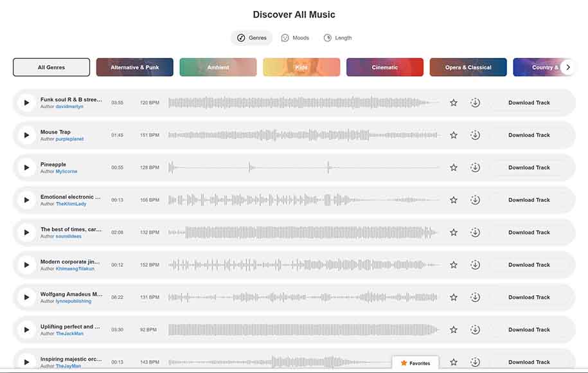Open author soundideas profile link
This screenshot has height=373, width=588.
coord(68,237)
